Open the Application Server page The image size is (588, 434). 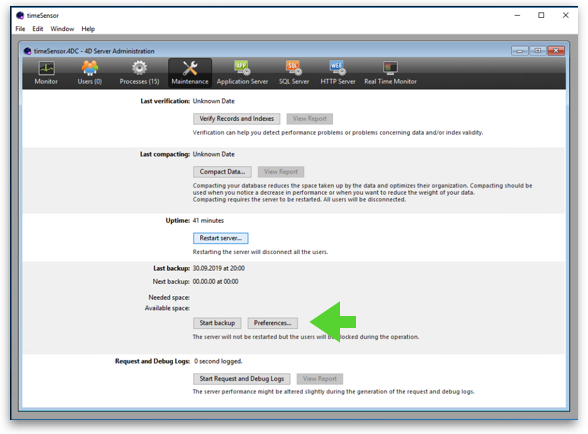(x=242, y=73)
